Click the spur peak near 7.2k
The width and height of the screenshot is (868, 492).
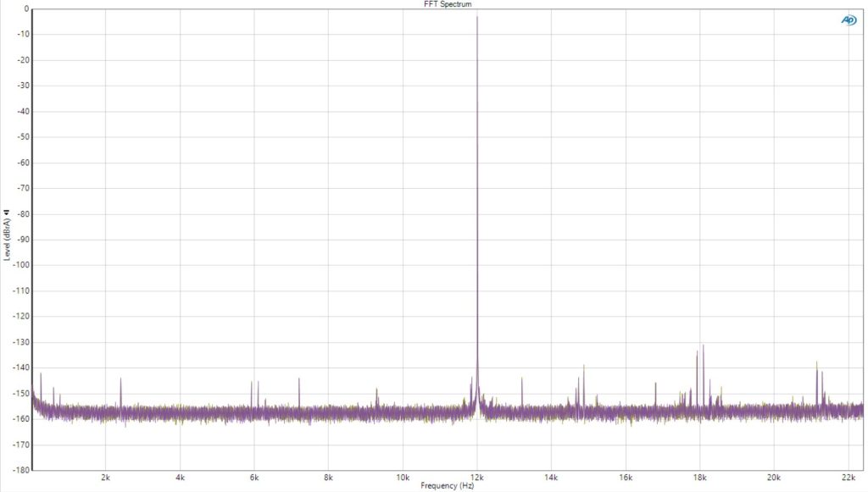click(x=299, y=379)
